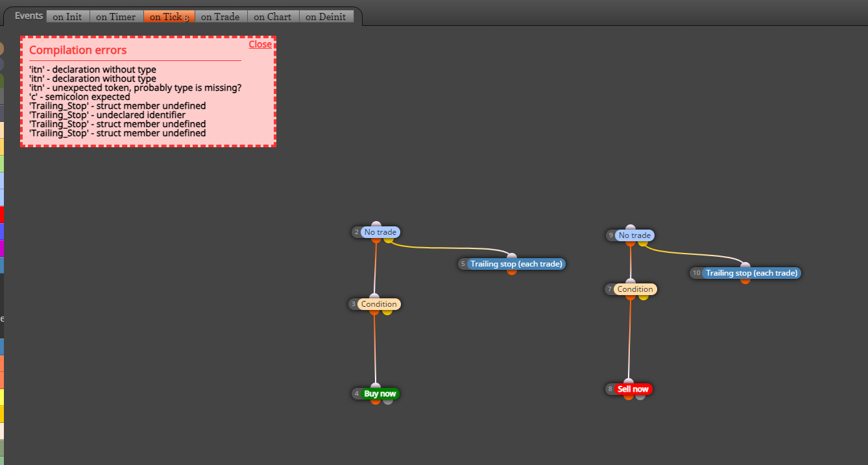This screenshot has height=465, width=868.
Task: Close the Compilation errors panel
Action: click(260, 44)
